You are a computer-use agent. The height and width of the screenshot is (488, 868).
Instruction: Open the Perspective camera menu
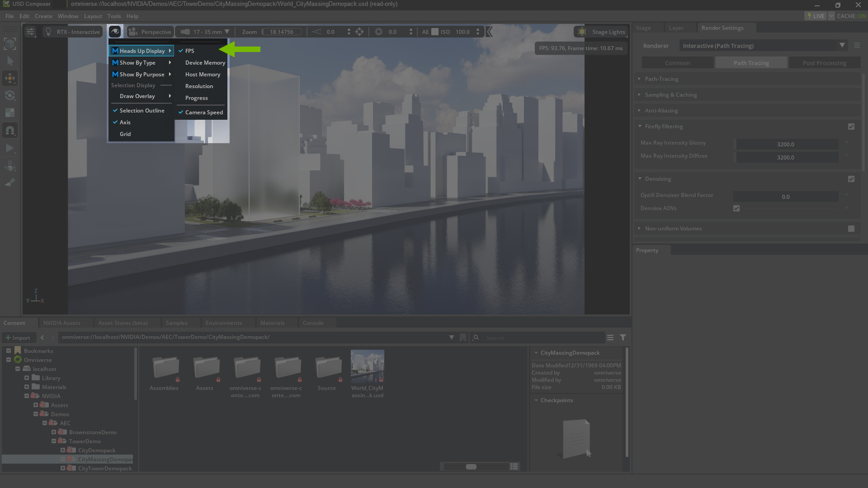click(150, 32)
